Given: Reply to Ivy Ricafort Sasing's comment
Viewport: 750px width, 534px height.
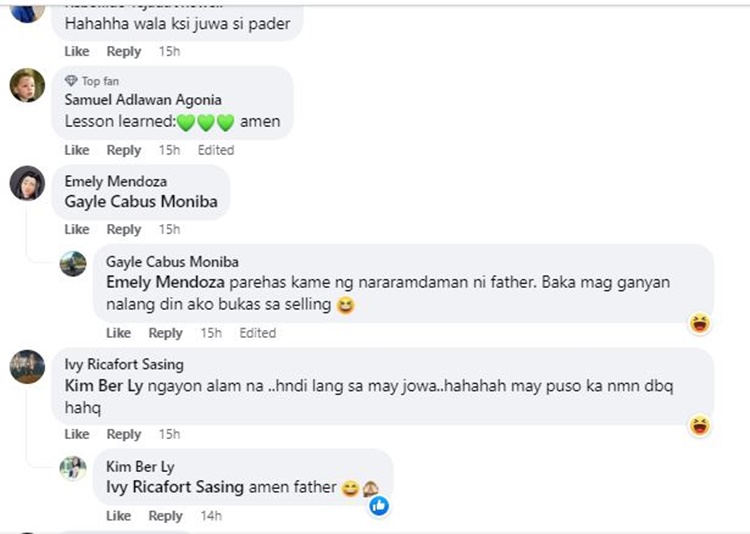Looking at the screenshot, I should point(124,434).
